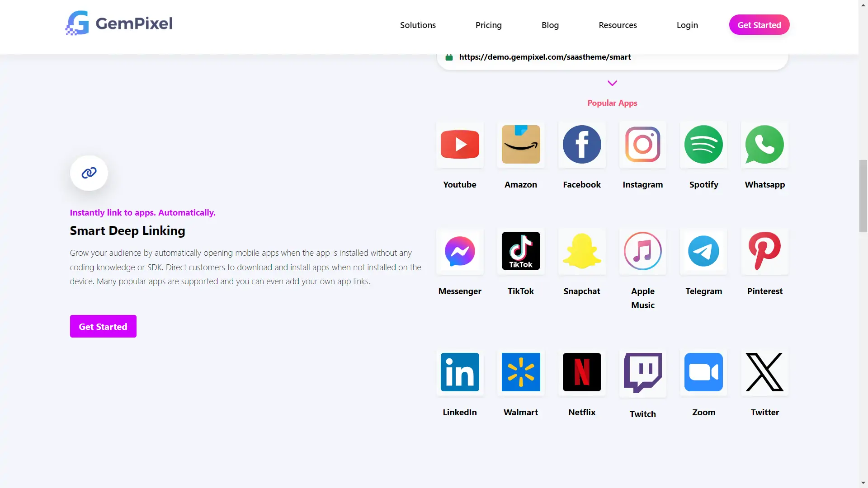
Task: Click the TikTok app icon
Action: [521, 251]
